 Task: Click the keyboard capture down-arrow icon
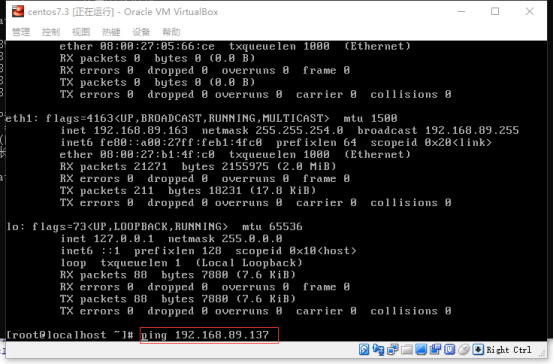(x=478, y=350)
